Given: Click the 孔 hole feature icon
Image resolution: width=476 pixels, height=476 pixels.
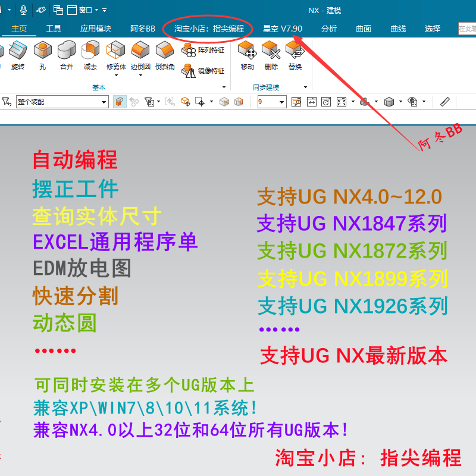Looking at the screenshot, I should 42,55.
